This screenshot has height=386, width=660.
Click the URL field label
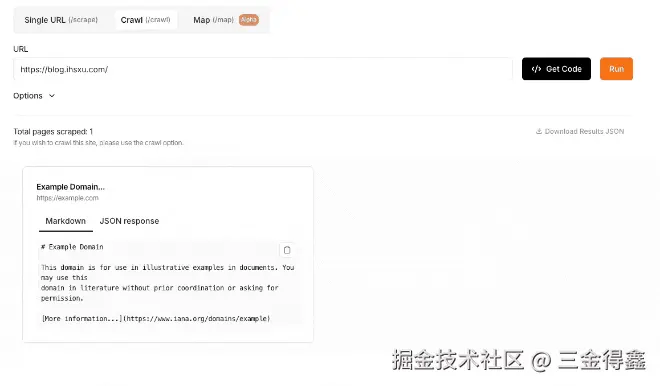pyautogui.click(x=21, y=49)
